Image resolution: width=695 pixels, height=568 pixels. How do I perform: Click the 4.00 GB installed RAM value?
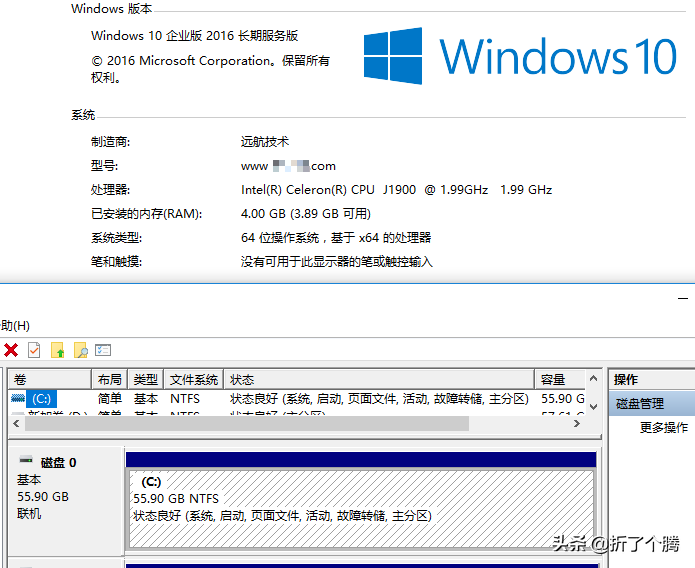pyautogui.click(x=306, y=214)
